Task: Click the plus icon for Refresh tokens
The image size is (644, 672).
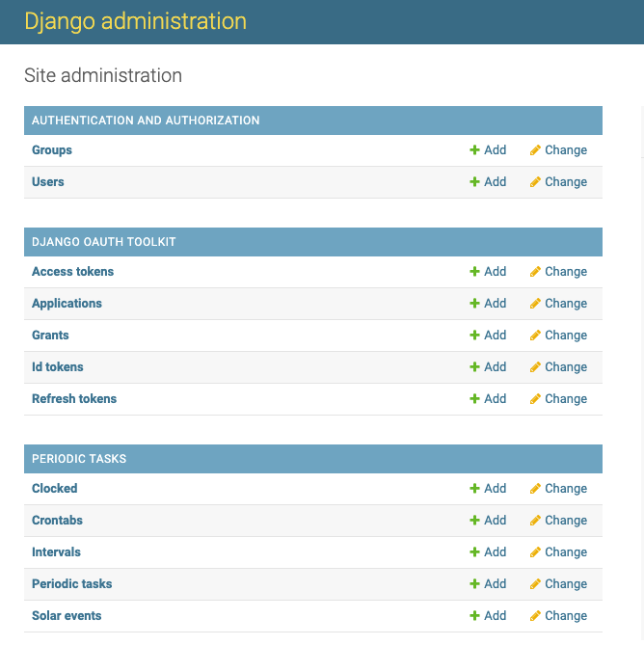Action: (x=474, y=399)
